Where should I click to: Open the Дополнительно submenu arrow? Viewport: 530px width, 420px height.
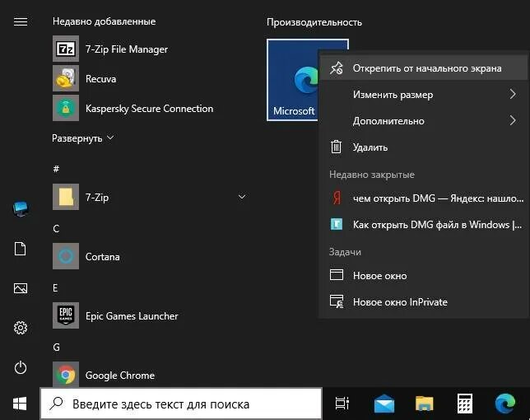pos(513,120)
